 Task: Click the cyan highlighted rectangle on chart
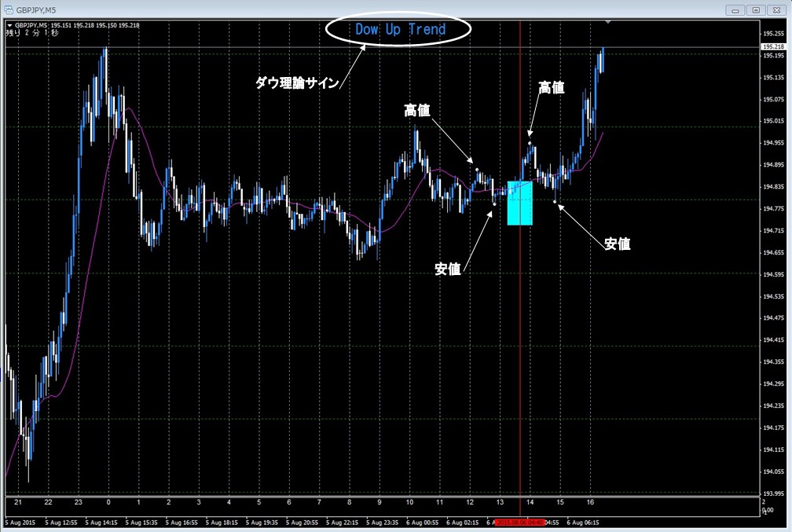[x=520, y=203]
